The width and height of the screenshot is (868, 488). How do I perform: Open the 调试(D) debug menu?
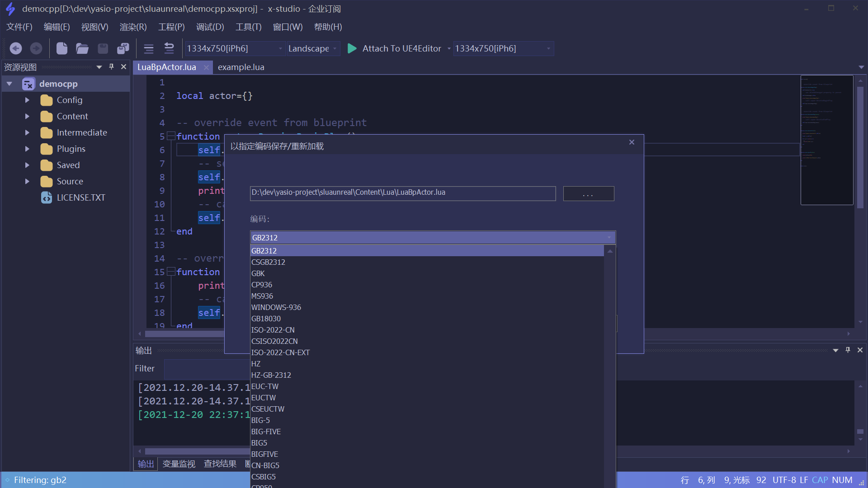[x=210, y=27]
